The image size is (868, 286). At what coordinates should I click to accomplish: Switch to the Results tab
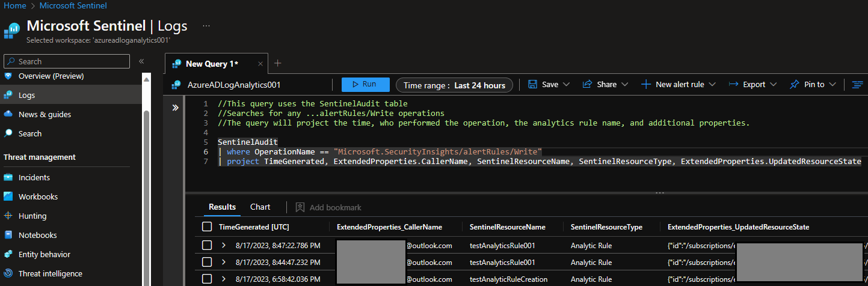click(222, 207)
